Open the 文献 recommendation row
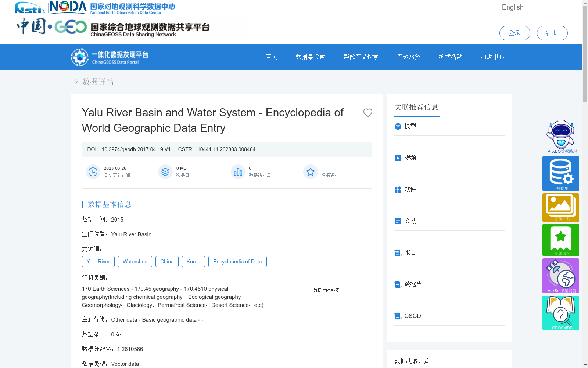The image size is (588, 368). coord(449,221)
